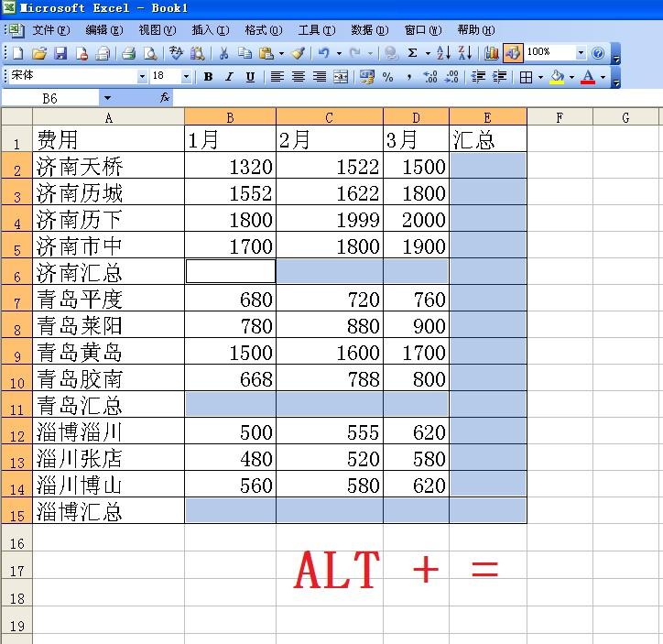Select row 16 header
Screen dimensions: 663x644
pyautogui.click(x=16, y=538)
